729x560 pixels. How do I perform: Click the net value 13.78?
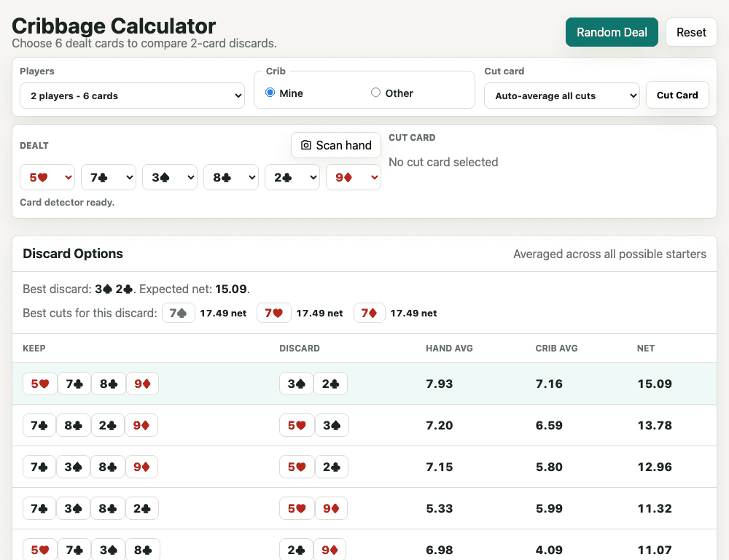tap(655, 425)
